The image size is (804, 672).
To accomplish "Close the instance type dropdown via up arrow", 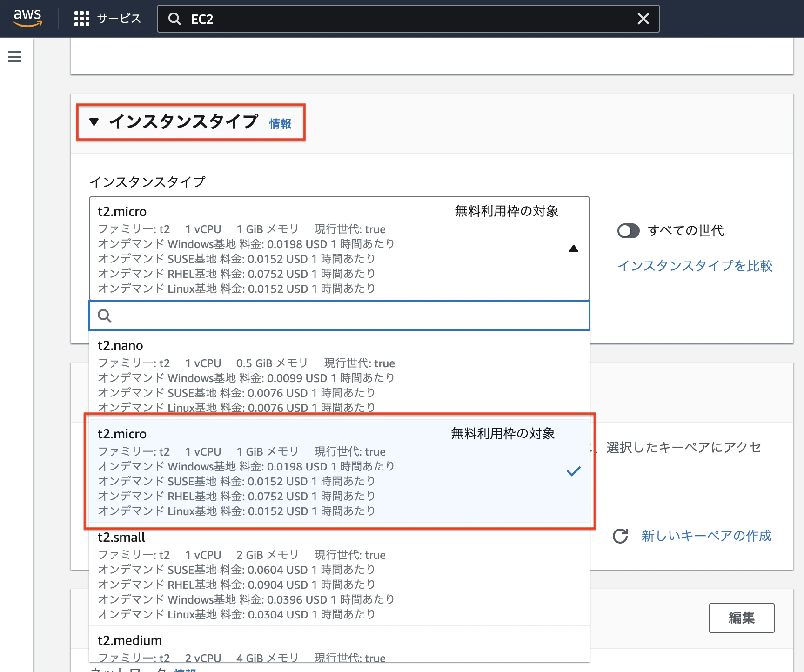I will pos(574,249).
